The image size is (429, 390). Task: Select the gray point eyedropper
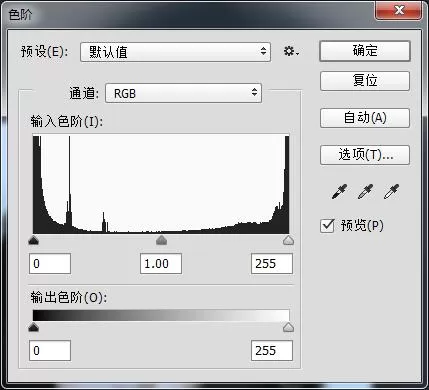click(365, 192)
